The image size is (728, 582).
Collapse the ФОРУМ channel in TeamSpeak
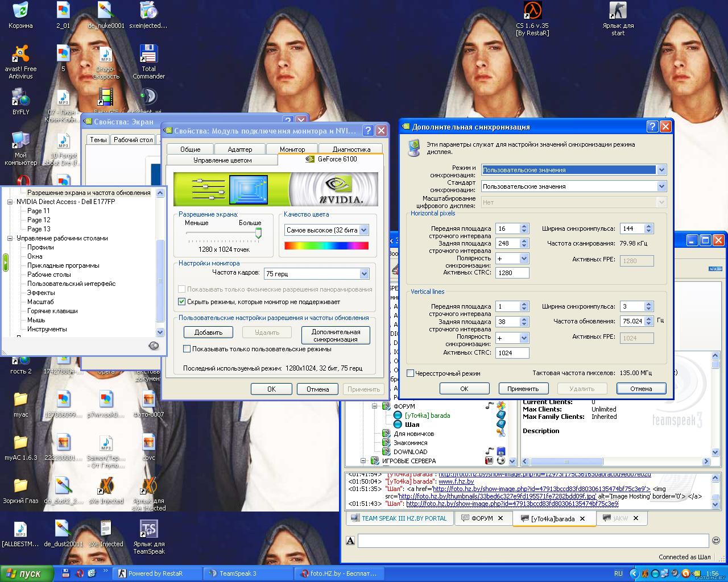tap(375, 406)
